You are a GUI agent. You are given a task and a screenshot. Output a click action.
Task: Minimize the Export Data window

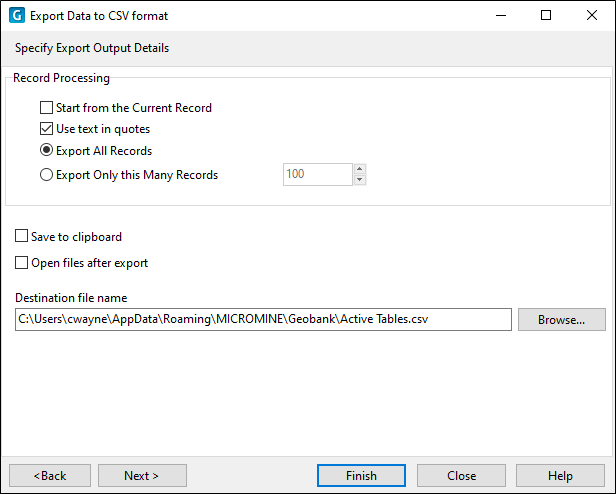(x=501, y=16)
